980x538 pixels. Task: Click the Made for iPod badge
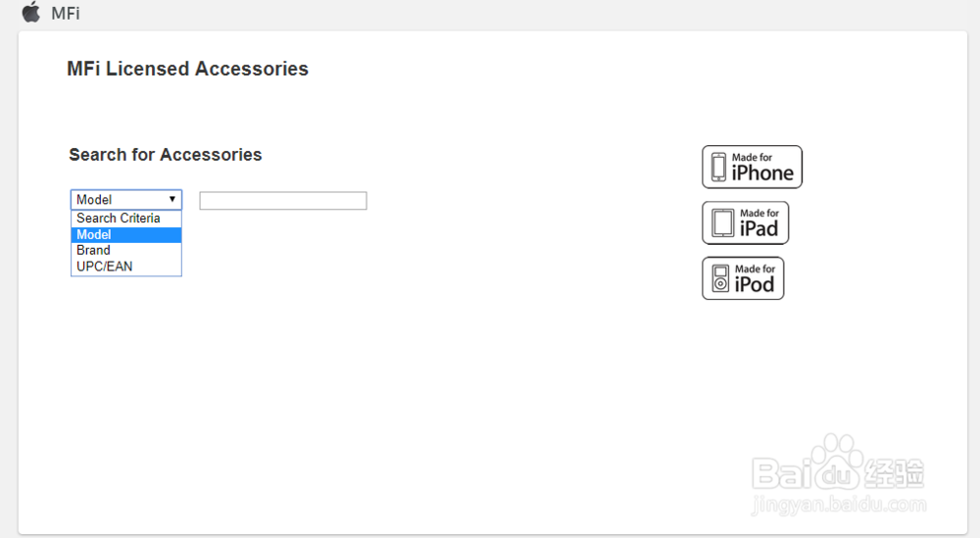743,278
